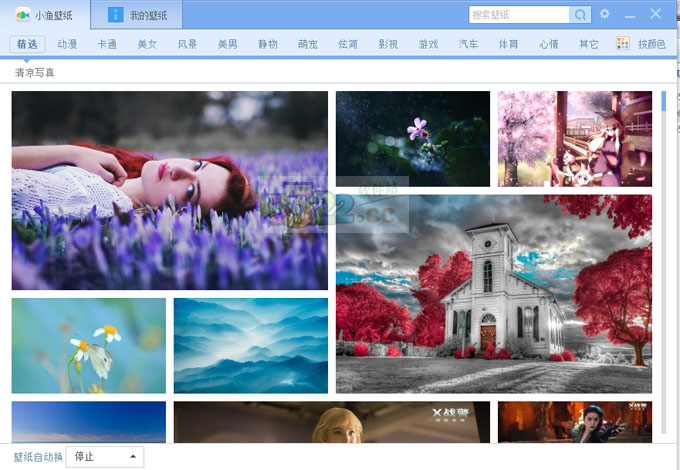Minimize the wallpaper window
This screenshot has height=470, width=680.
[630, 16]
